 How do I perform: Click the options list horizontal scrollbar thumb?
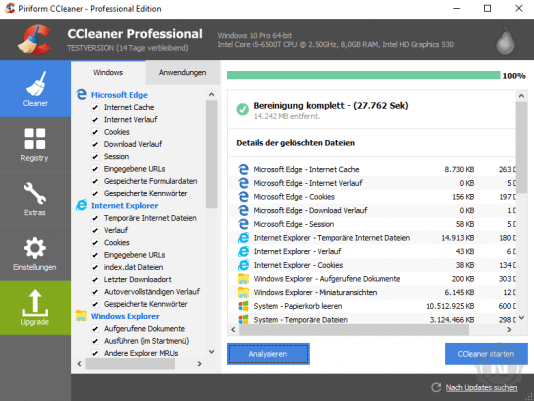tap(130, 364)
